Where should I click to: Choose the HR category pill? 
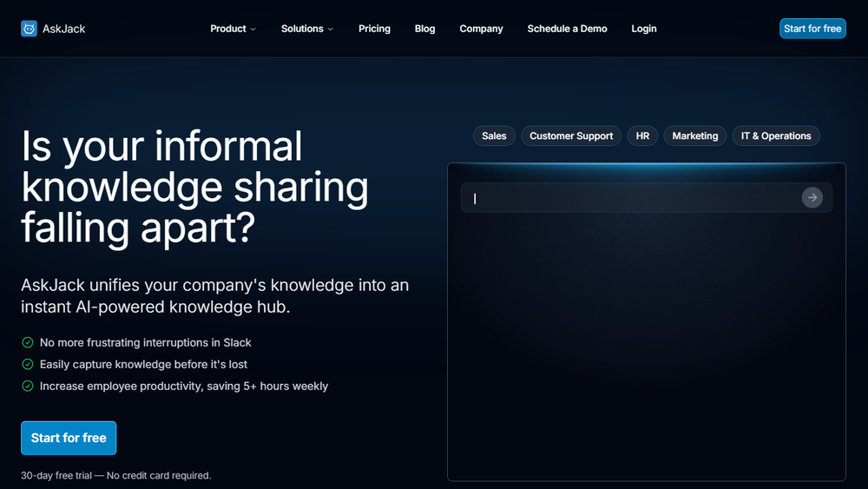click(x=642, y=135)
